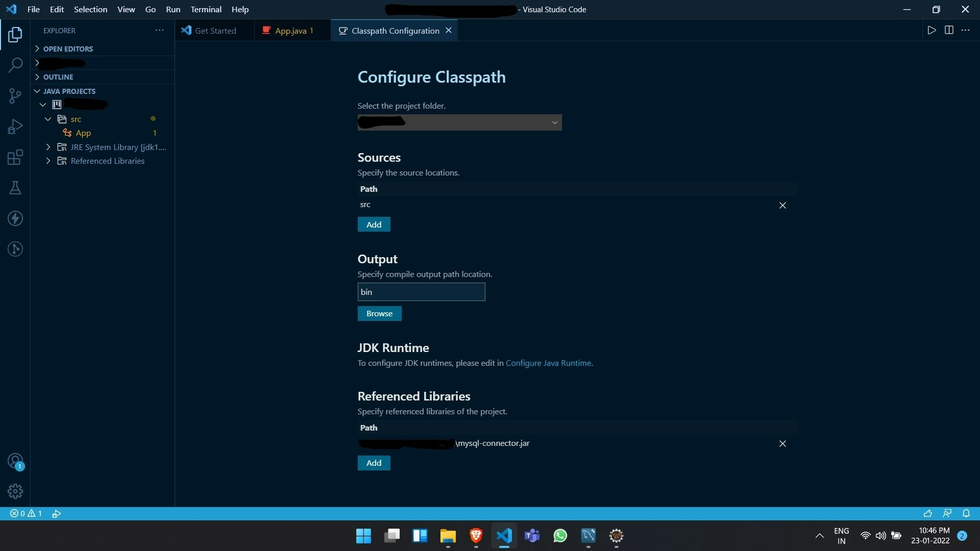Viewport: 980px width, 551px height.
Task: Switch to the App.java tab
Action: [290, 31]
